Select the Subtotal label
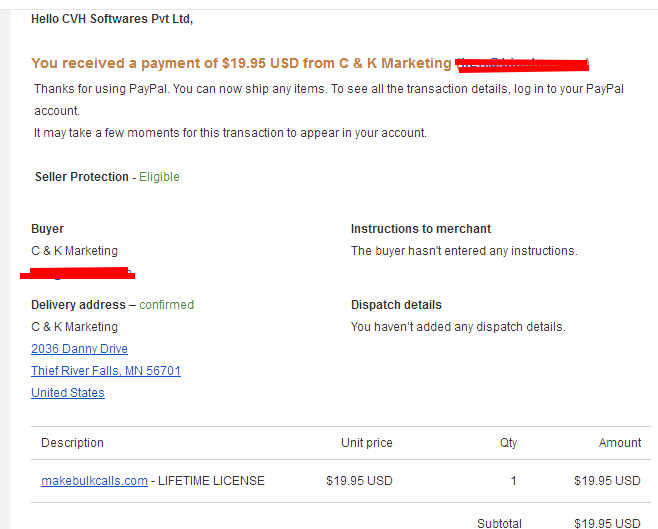The height and width of the screenshot is (529, 658). (x=499, y=523)
